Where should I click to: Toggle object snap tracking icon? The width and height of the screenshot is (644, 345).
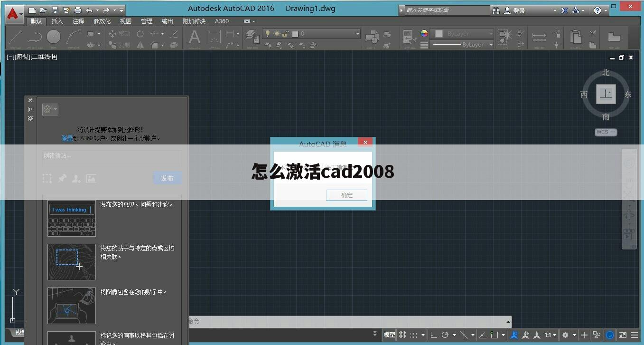point(482,335)
